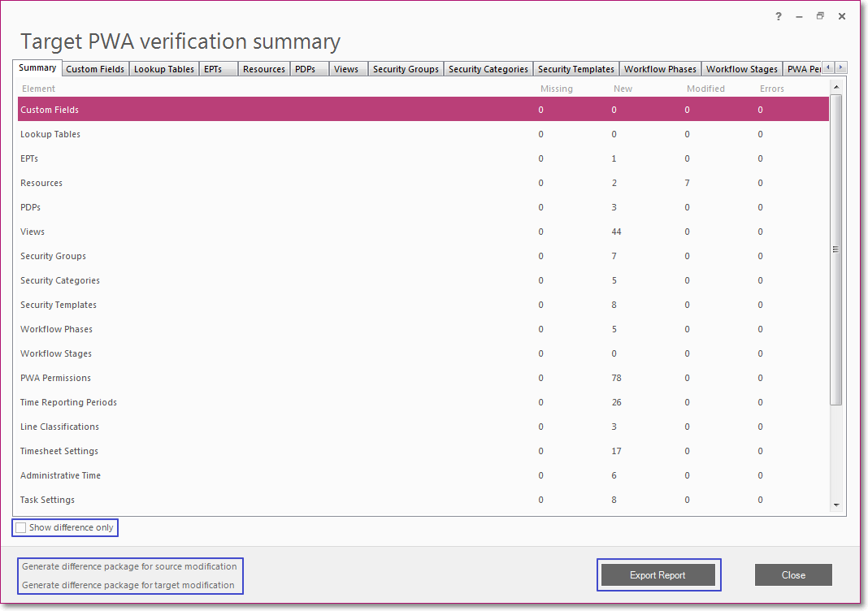Viewport: 868px width, 611px height.
Task: Generate difference package for source modification
Action: [x=129, y=566]
